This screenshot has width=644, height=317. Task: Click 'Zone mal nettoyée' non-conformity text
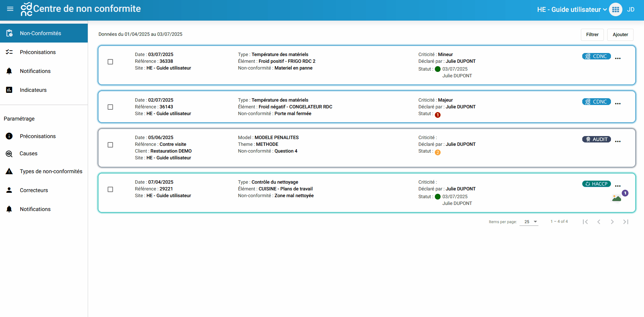[294, 195]
